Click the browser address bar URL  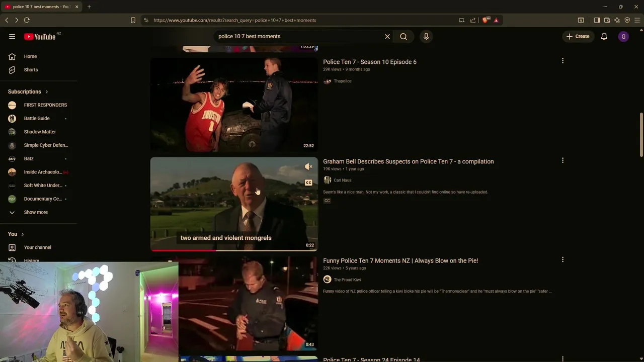(235, 20)
